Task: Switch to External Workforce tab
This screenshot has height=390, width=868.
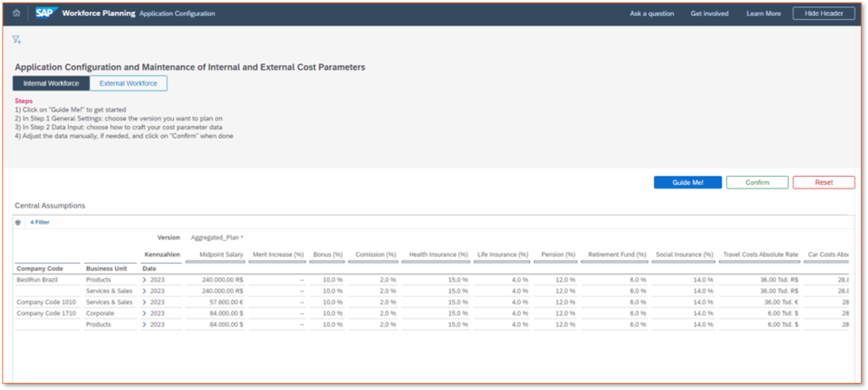Action: click(x=128, y=83)
